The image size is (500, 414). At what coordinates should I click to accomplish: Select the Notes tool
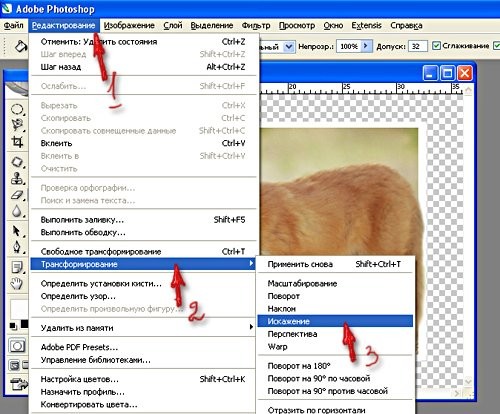[x=17, y=267]
